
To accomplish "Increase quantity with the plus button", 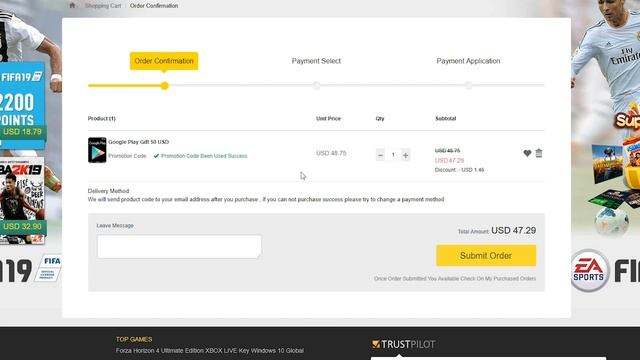I will coord(405,155).
